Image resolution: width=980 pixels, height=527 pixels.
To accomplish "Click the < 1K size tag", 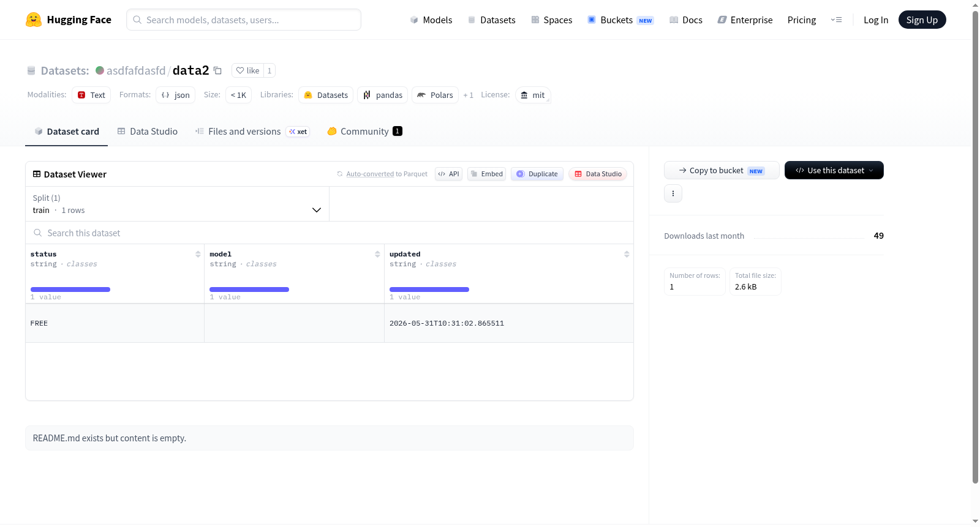I will [x=239, y=95].
